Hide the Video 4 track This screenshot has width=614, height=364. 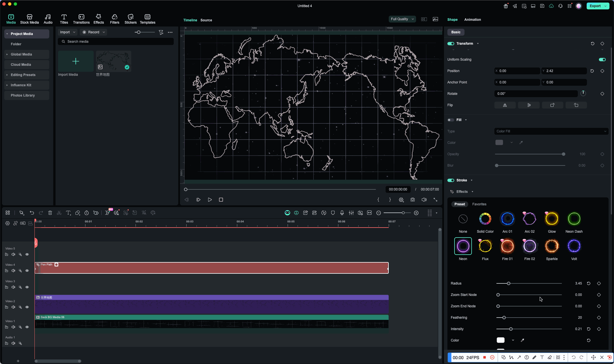(27, 271)
